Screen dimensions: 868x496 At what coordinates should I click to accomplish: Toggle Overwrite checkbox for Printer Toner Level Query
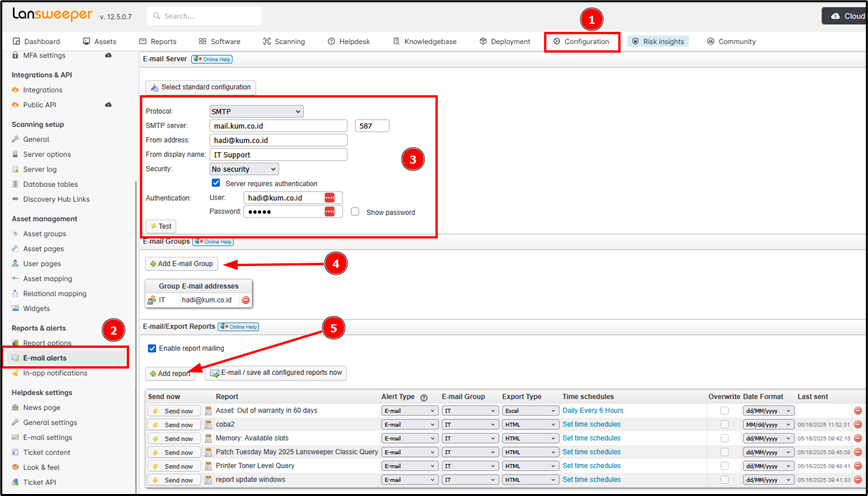[724, 466]
